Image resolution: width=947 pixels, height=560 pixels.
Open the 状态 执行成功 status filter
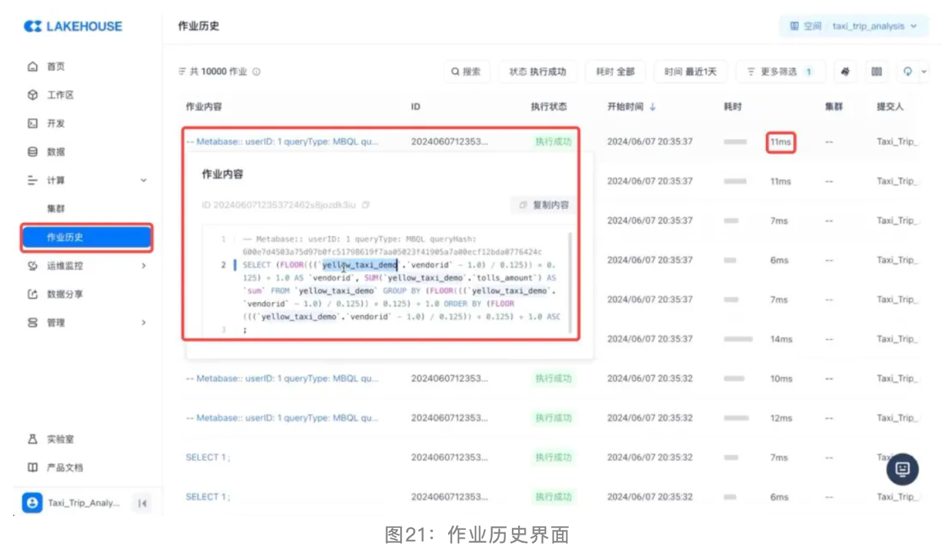coord(537,71)
